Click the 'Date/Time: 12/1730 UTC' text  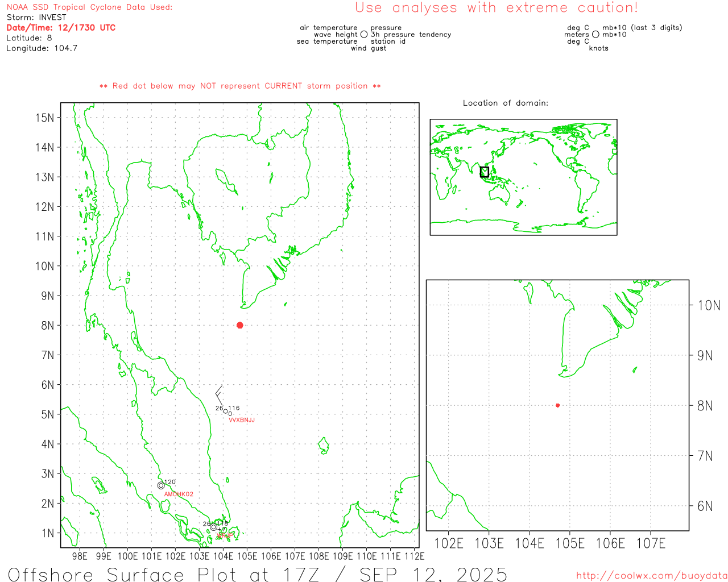61,28
